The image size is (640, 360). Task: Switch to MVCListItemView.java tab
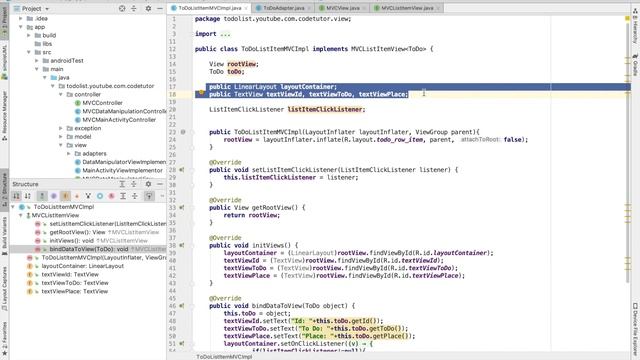pos(407,8)
